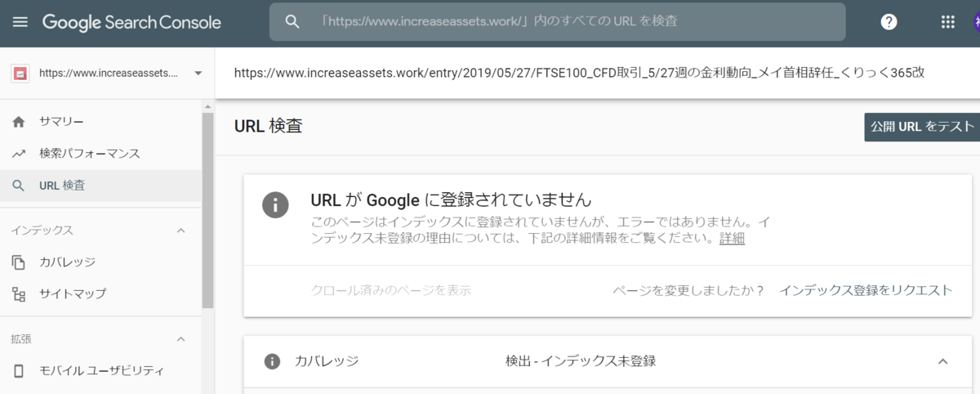This screenshot has height=394, width=980.
Task: Click the URL 検査 page heading
Action: (268, 126)
